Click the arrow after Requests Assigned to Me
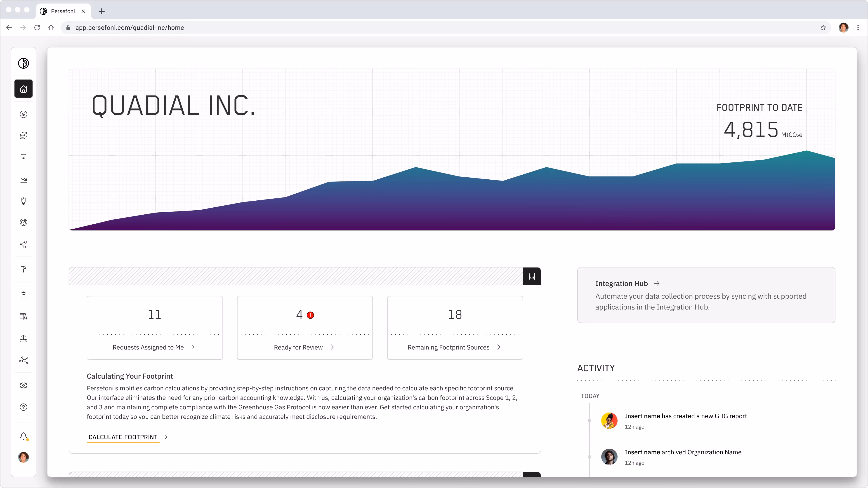The height and width of the screenshot is (488, 868). click(191, 347)
